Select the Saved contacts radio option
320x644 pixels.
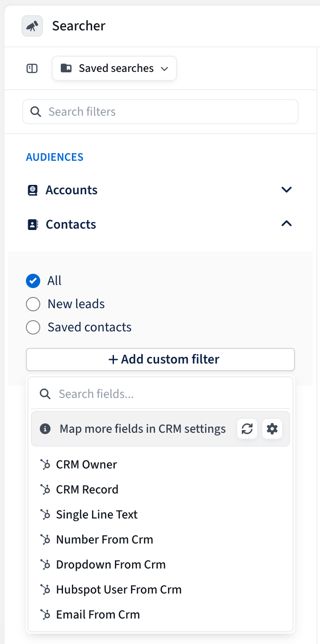(x=33, y=327)
